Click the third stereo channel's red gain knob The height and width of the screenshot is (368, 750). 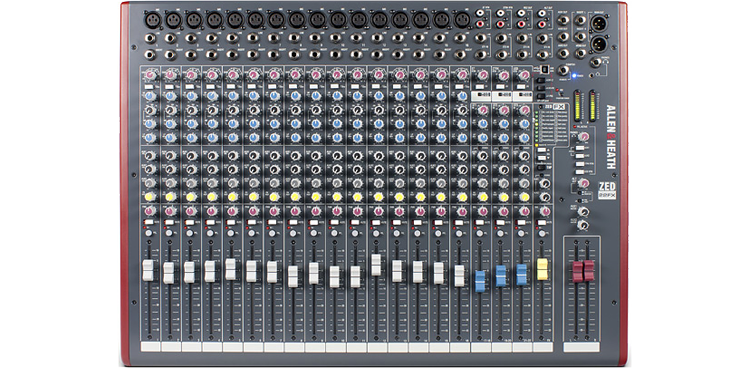coord(524,76)
